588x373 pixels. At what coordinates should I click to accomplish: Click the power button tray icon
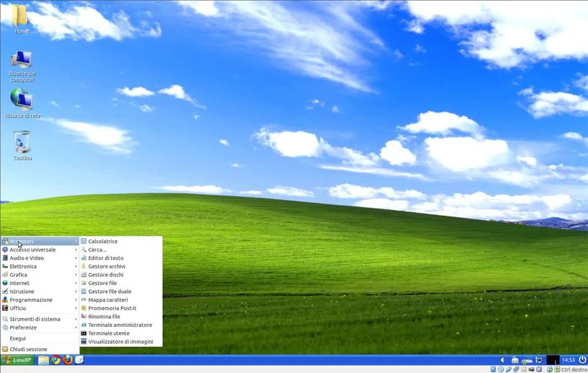(x=582, y=360)
